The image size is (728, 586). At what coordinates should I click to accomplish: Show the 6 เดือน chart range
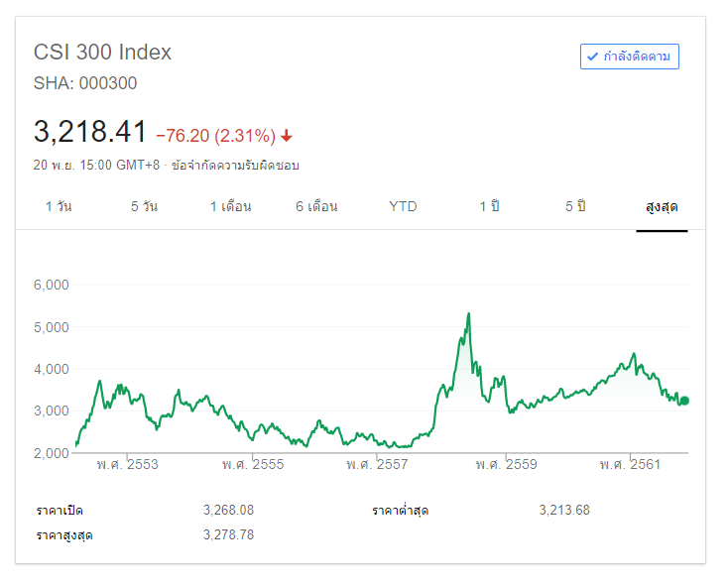click(x=316, y=206)
